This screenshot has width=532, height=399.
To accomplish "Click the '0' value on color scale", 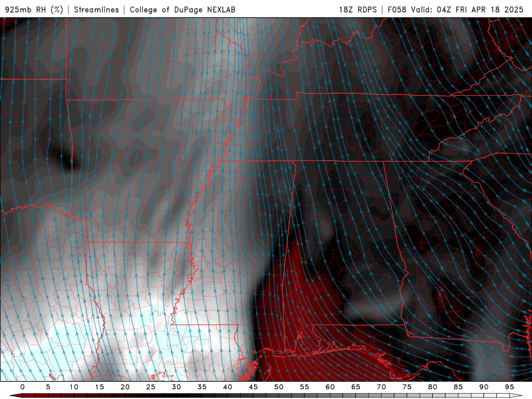I will tap(23, 387).
